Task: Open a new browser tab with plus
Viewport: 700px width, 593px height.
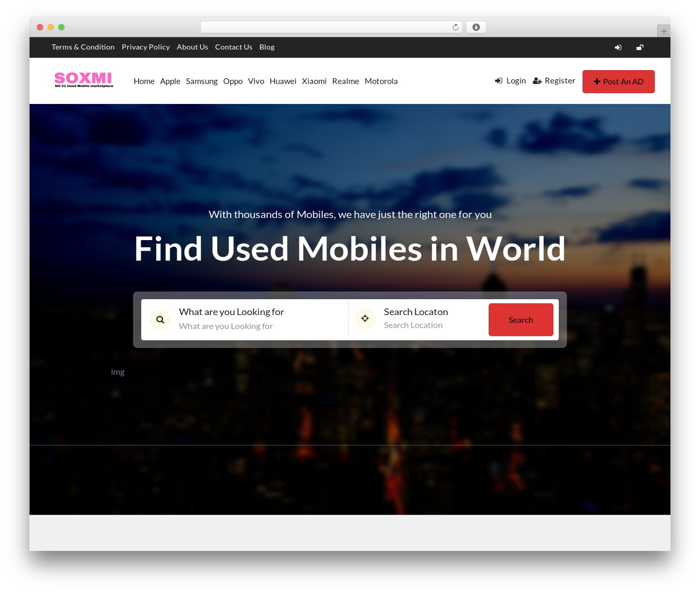Action: 663,31
